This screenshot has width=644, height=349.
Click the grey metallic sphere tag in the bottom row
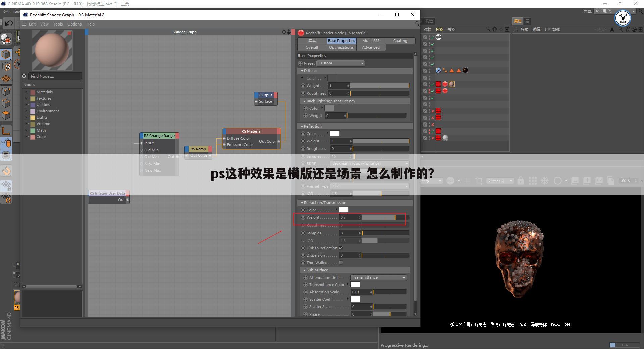click(445, 138)
